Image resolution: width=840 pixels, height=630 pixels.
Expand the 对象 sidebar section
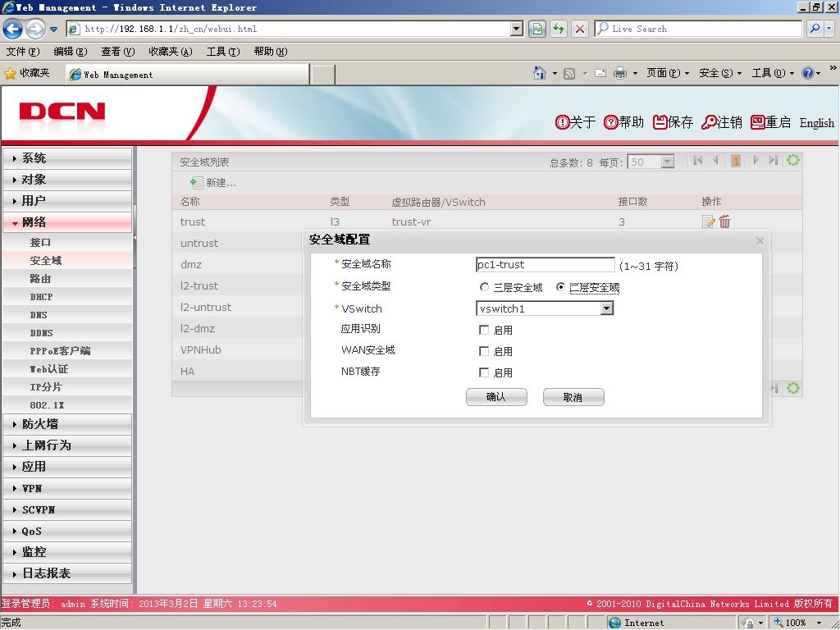click(67, 180)
